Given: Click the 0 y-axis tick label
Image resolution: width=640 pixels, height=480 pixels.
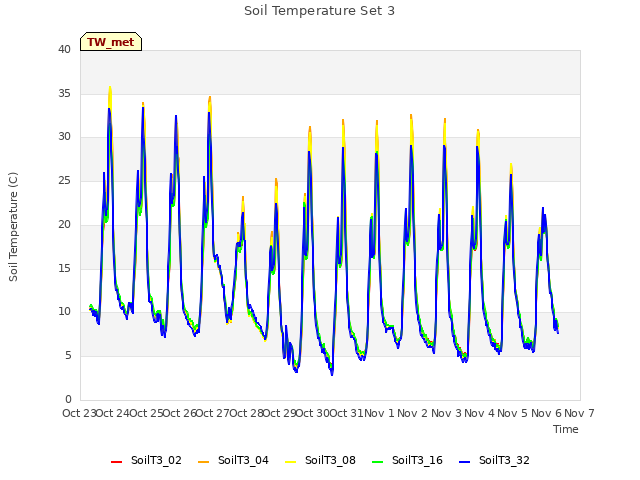Looking at the screenshot, I should 68,400.
